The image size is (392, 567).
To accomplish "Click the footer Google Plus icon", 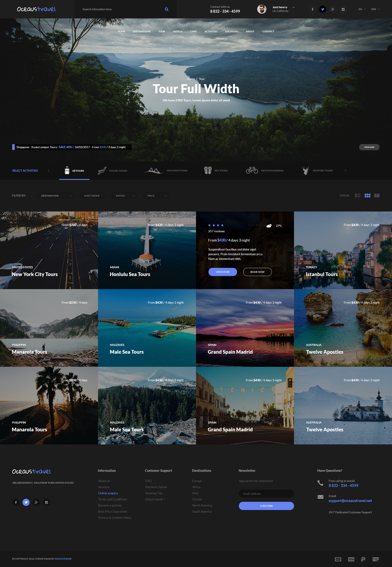I will click(x=36, y=502).
